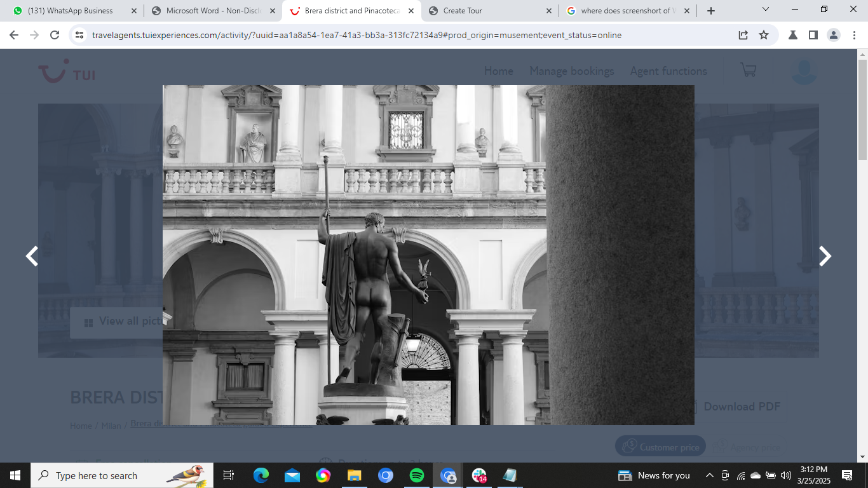This screenshot has width=868, height=488.
Task: Open the volume control in the tray
Action: coord(786,475)
